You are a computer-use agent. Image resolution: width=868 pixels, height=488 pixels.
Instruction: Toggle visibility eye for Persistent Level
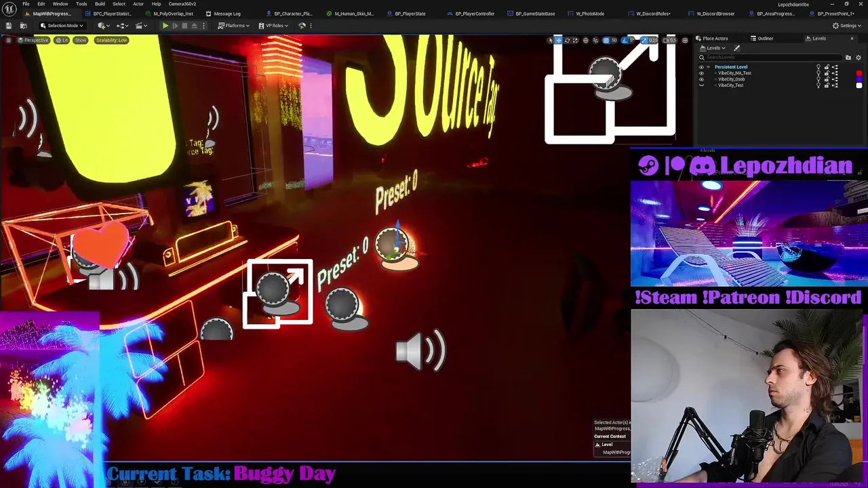(701, 67)
